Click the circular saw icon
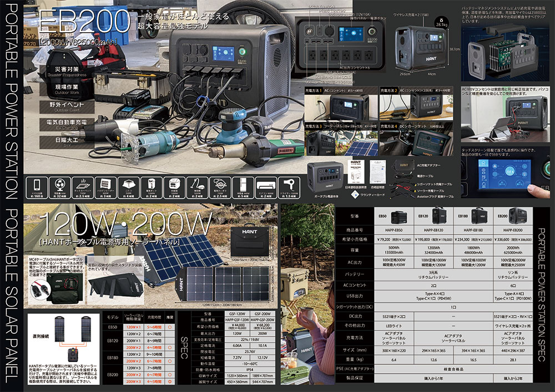The width and height of the screenshot is (555, 392). pyautogui.click(x=220, y=188)
